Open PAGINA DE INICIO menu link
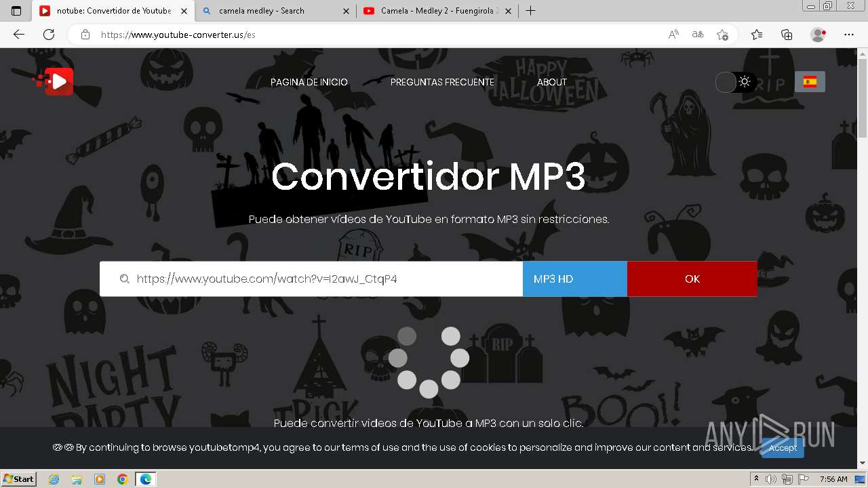868x488 pixels. tap(309, 82)
